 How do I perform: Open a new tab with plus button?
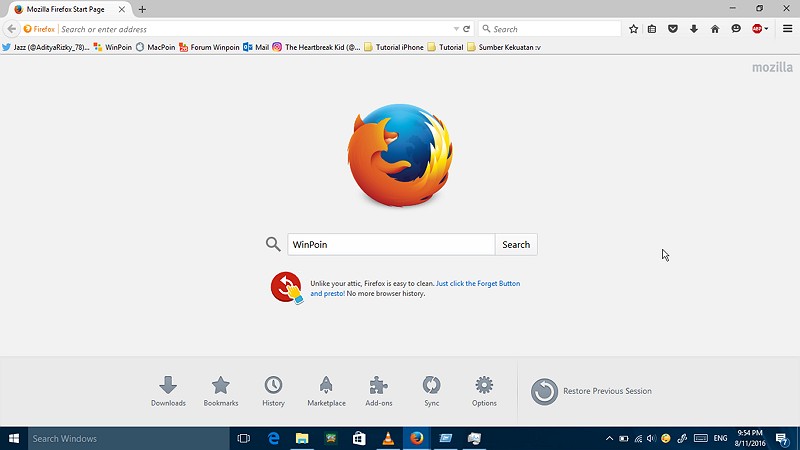click(142, 9)
